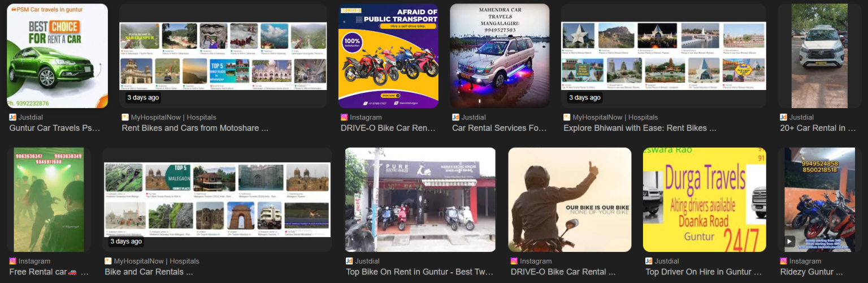Open 'Guntur Car Travels Ps…' result title
Viewport: 868px width, 283px height.
point(55,128)
